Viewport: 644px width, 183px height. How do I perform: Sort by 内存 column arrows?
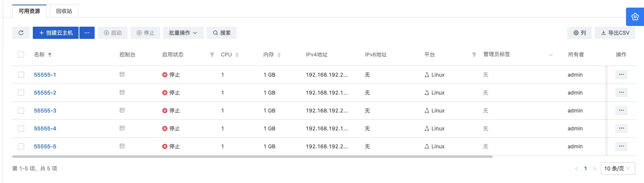pos(279,55)
